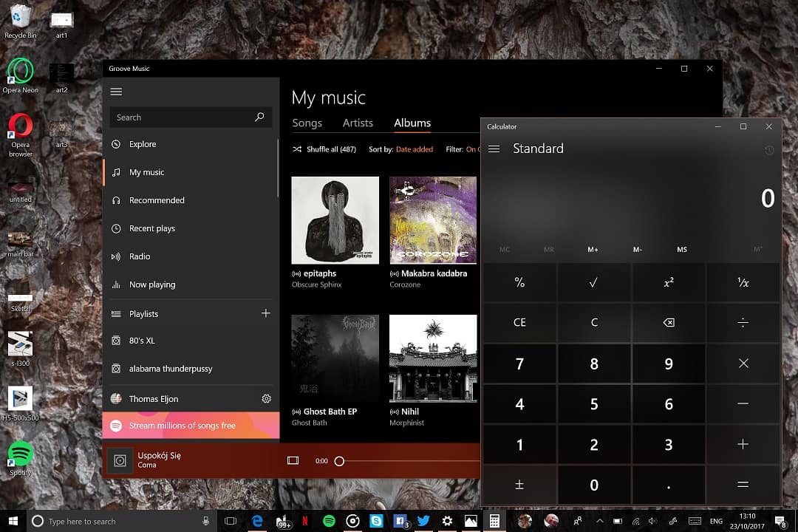Open the 80's XL playlist
The image size is (798, 532).
click(x=191, y=340)
